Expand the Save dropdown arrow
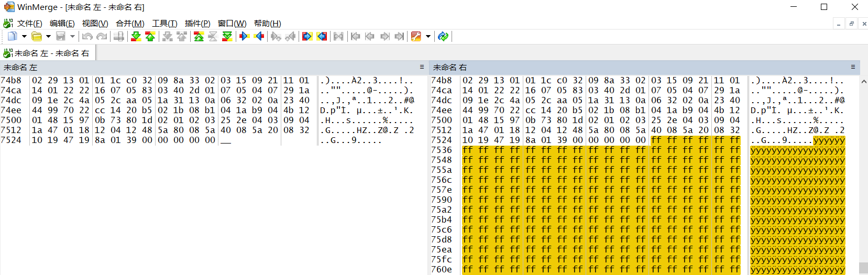Screen dimensions: 868x275 click(72, 36)
